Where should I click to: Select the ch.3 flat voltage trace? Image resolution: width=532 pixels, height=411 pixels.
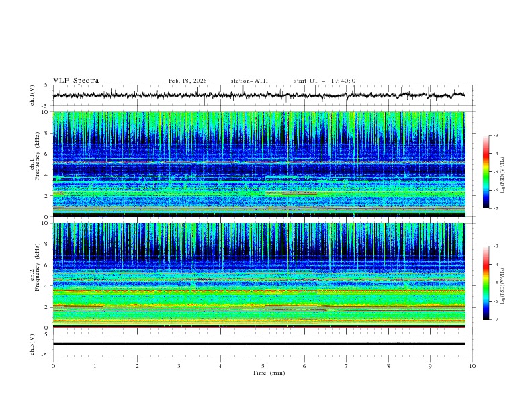(259, 344)
